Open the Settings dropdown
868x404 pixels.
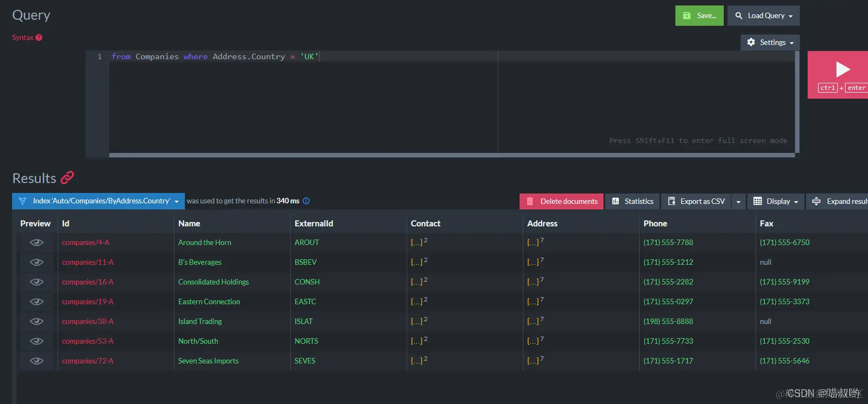pyautogui.click(x=770, y=42)
